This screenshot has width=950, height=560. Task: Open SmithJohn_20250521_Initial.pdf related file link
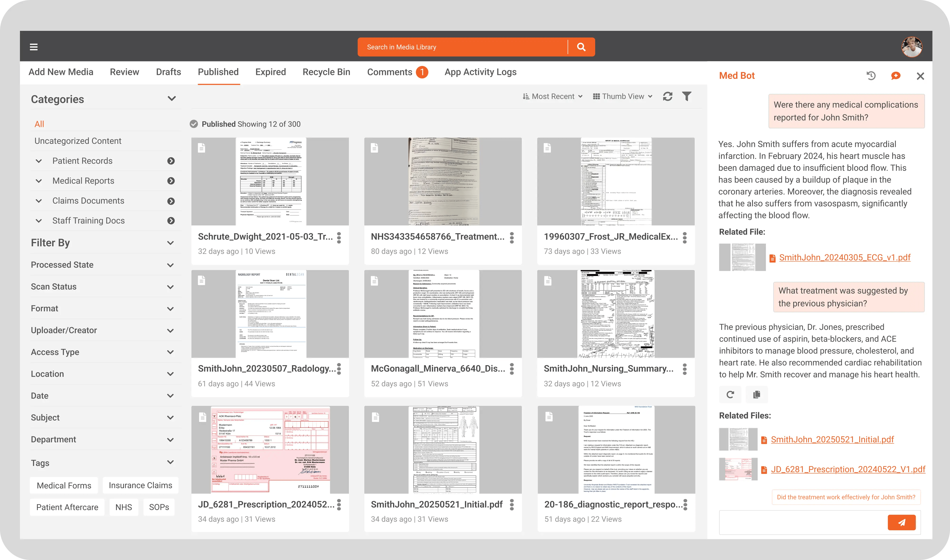coord(832,440)
